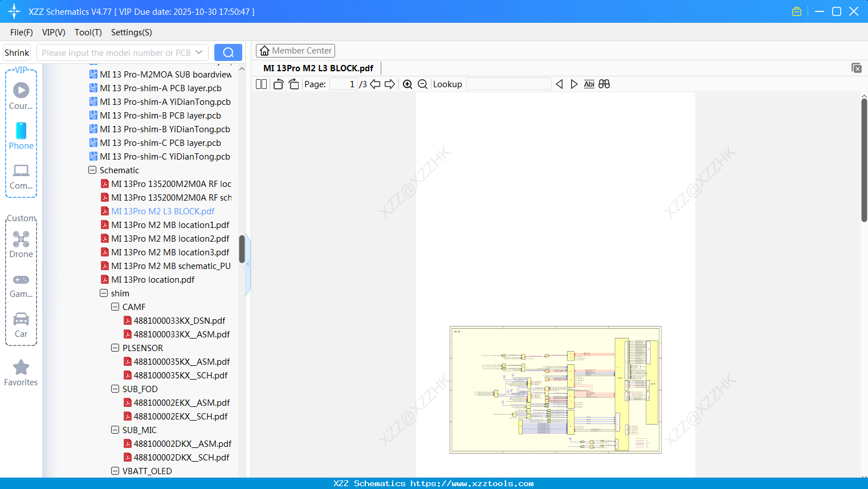This screenshot has height=489, width=868.
Task: Click the PDF viewer vertical scrollbar
Action: (x=864, y=160)
